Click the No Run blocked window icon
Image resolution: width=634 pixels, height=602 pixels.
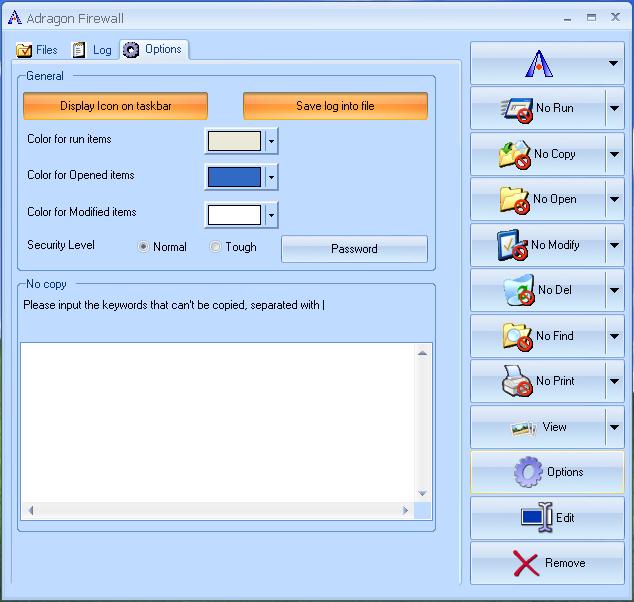(517, 110)
